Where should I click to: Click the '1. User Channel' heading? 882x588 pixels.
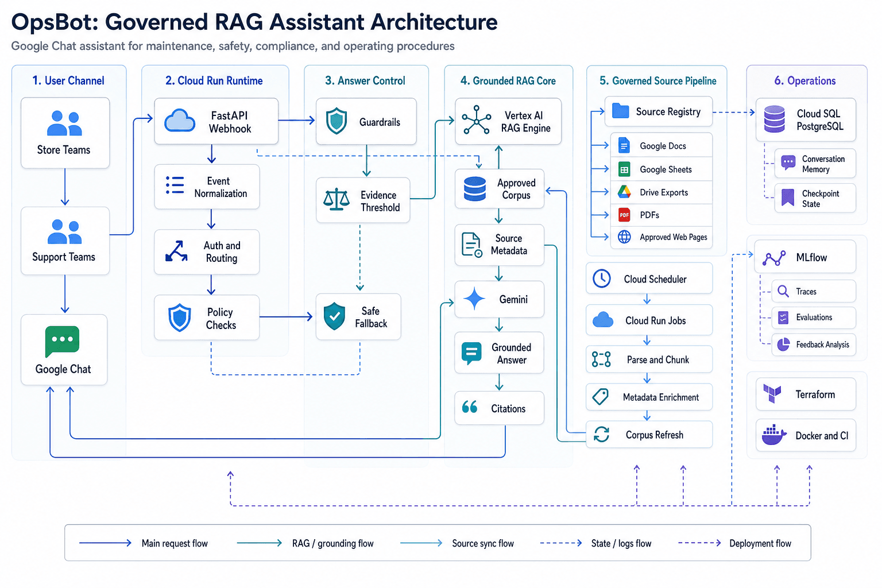point(68,80)
